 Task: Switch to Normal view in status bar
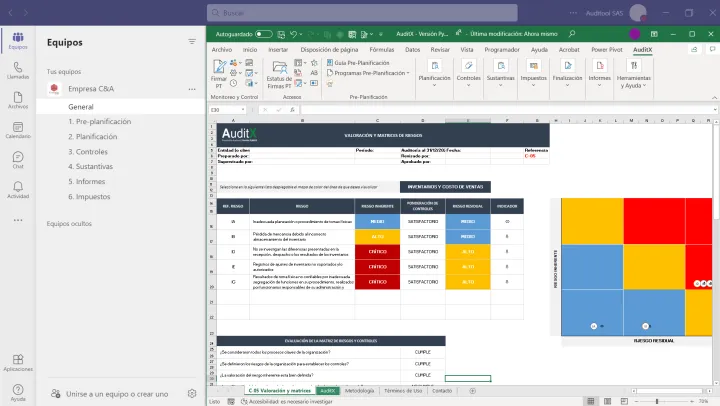(591, 401)
